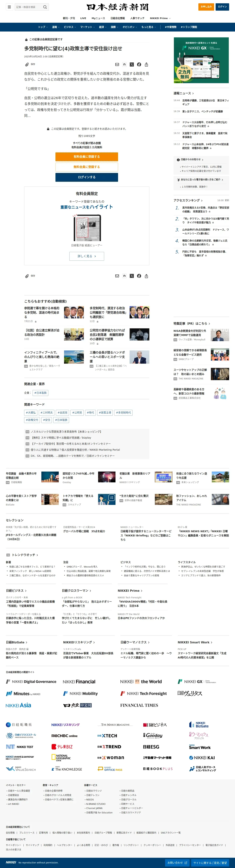Screen dimensions: 235x868
Task: Open NIKKEI GX ad banner
Action: (201, 60)
